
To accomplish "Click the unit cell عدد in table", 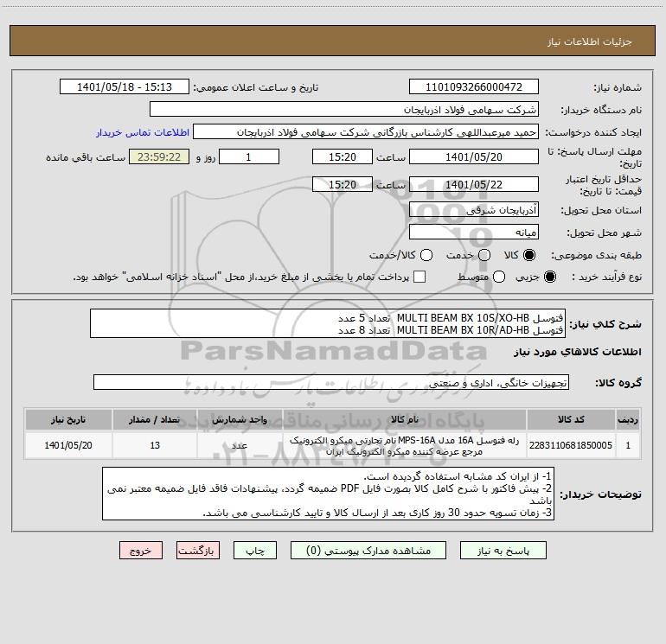I will (x=240, y=445).
